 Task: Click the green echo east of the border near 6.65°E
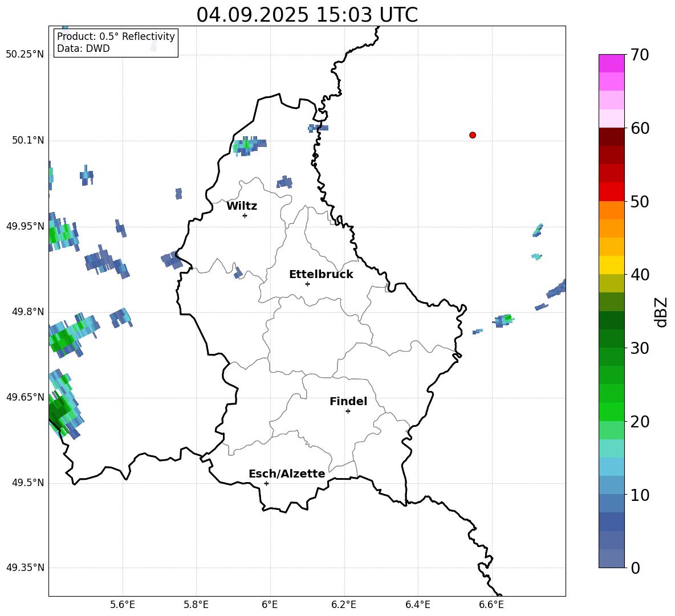click(x=503, y=320)
